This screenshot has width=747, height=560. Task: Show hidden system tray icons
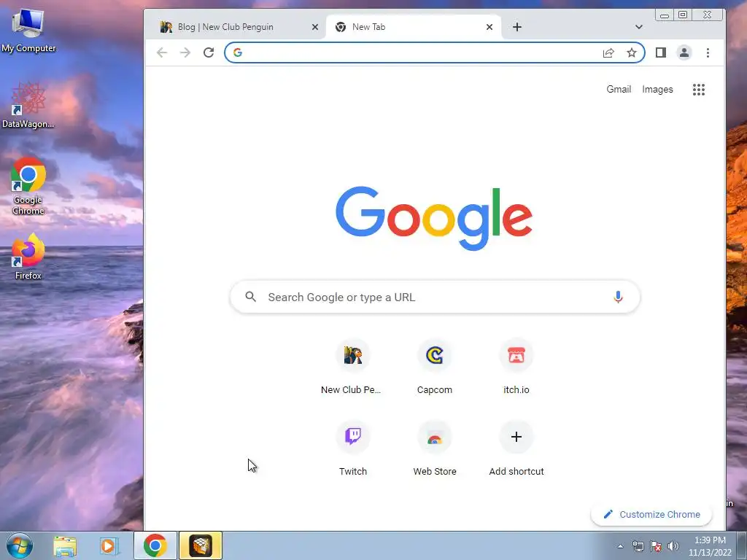(x=620, y=546)
